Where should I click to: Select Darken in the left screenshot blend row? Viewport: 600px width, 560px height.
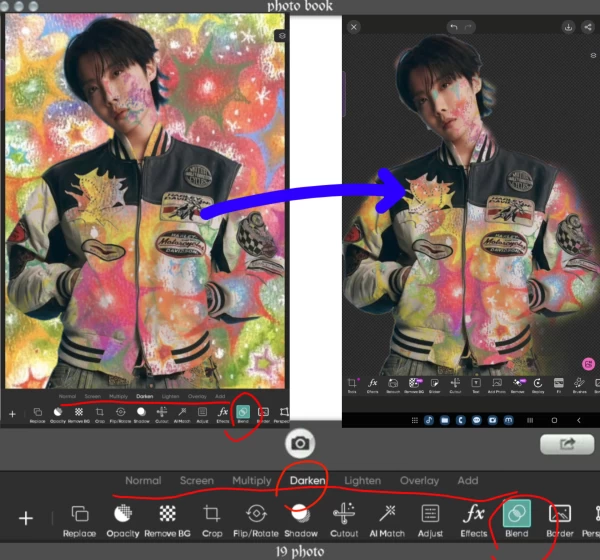(145, 396)
